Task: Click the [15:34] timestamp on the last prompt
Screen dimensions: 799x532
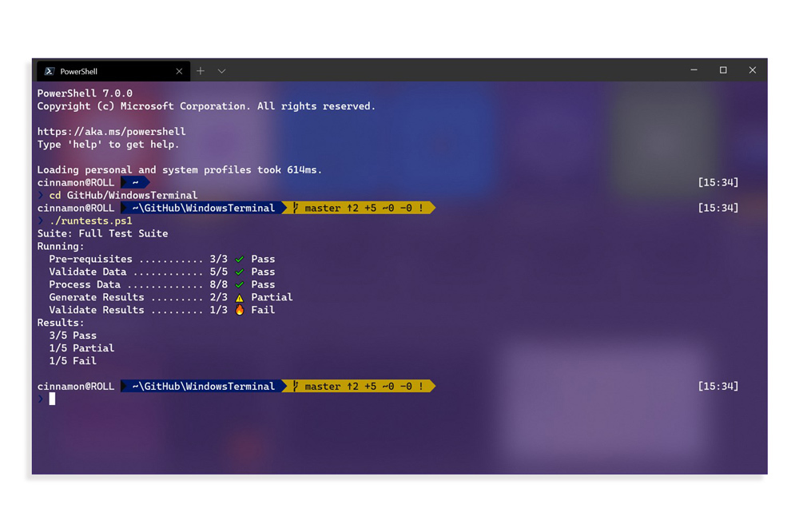Action: coord(718,387)
